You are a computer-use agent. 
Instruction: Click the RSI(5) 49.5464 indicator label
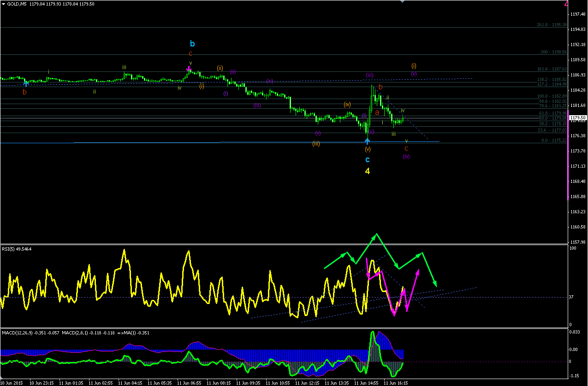click(17, 249)
